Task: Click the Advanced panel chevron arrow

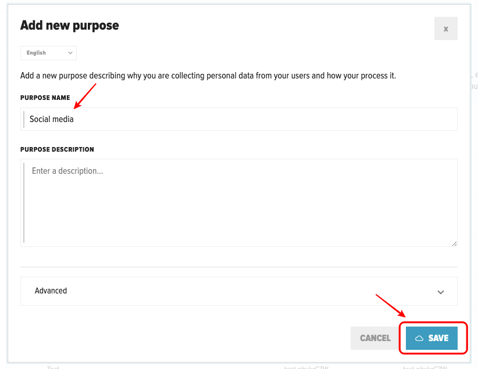Action: [441, 292]
